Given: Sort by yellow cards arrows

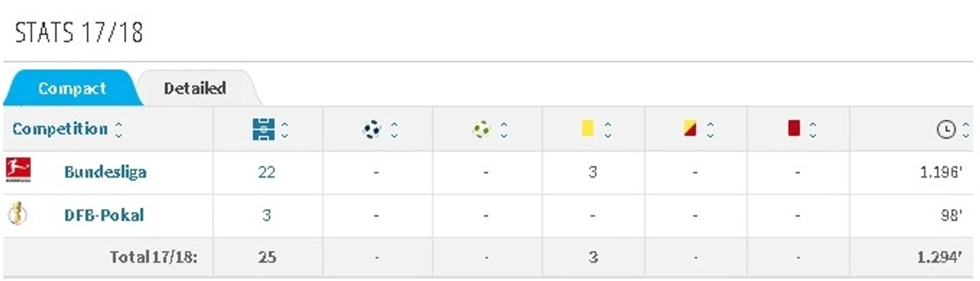Looking at the screenshot, I should click(x=607, y=129).
